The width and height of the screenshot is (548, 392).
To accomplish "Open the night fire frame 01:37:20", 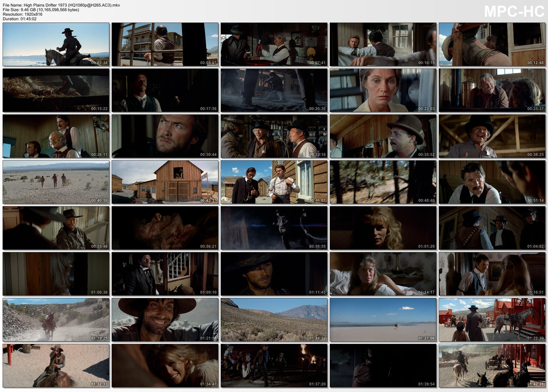I will [x=274, y=366].
